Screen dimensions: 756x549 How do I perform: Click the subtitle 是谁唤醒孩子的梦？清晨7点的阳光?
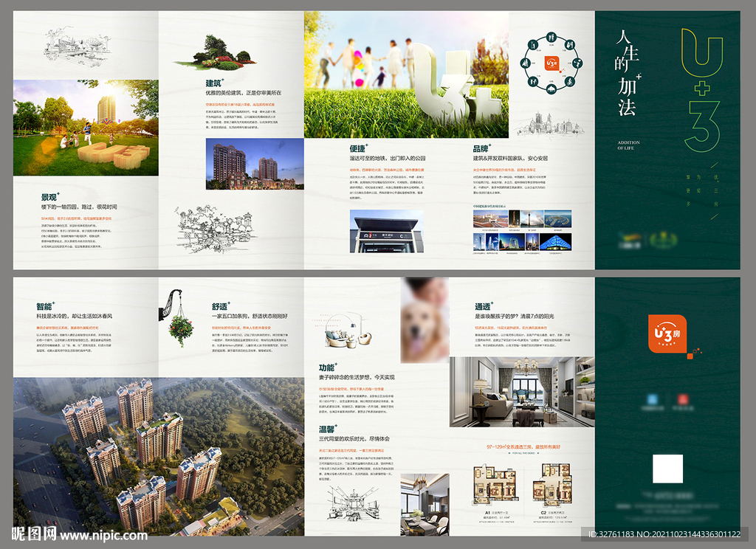click(x=515, y=317)
